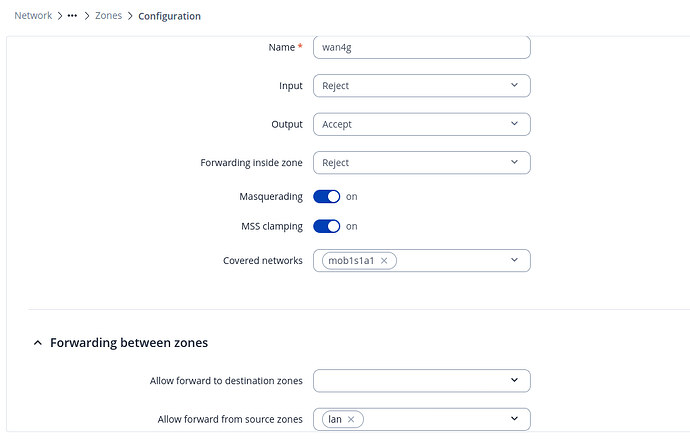Click the mob1s1a1 covered network chip

point(352,261)
